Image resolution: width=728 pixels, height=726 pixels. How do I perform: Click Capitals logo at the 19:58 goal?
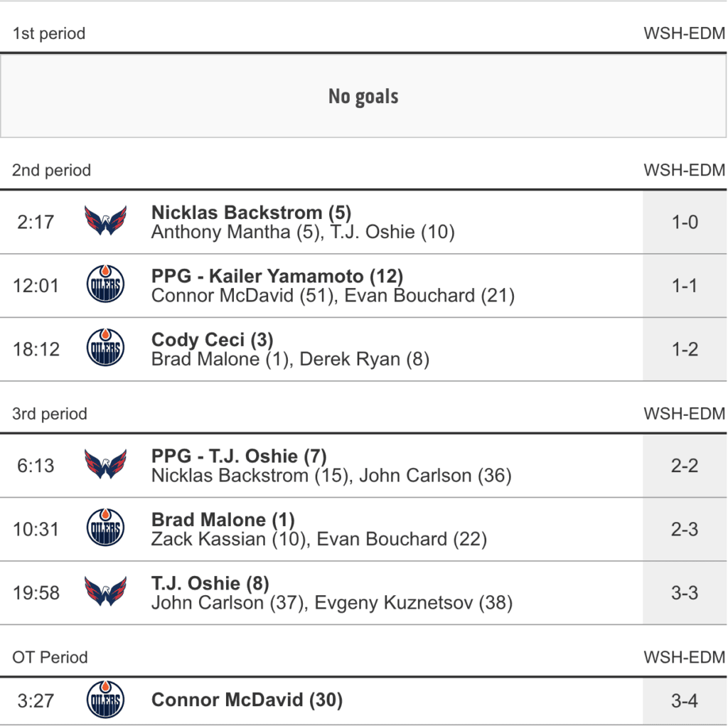[x=105, y=592]
